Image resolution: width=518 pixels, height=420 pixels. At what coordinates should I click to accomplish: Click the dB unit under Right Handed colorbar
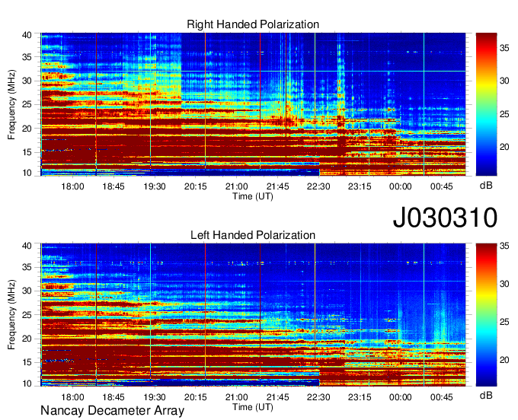(486, 186)
